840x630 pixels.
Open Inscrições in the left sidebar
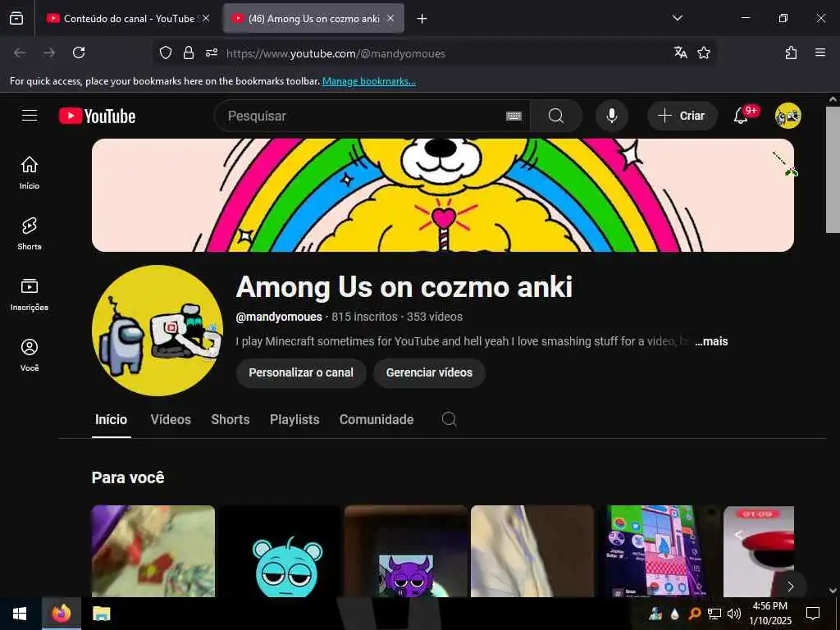click(x=30, y=294)
